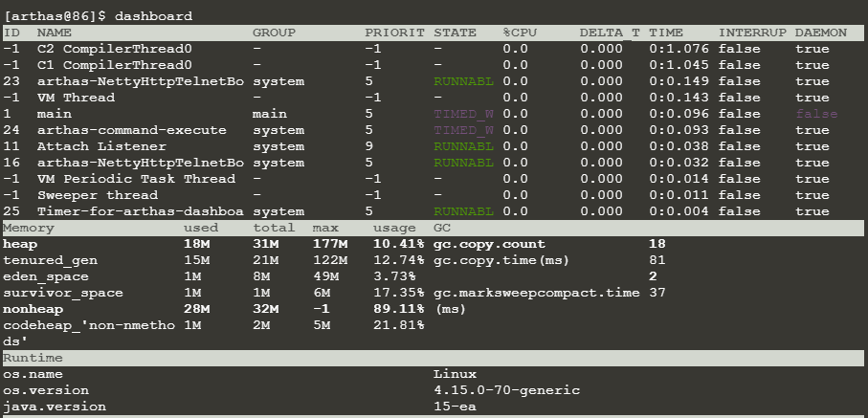Screen dimensions: 868x418
Task: Click the GROUP column header
Action: pos(274,33)
